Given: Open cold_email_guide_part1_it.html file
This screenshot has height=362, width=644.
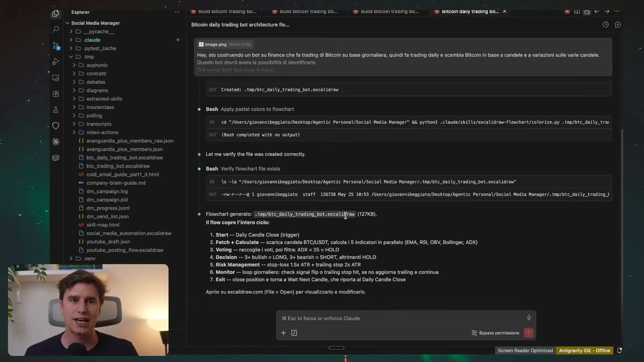Looking at the screenshot, I should tap(122, 174).
